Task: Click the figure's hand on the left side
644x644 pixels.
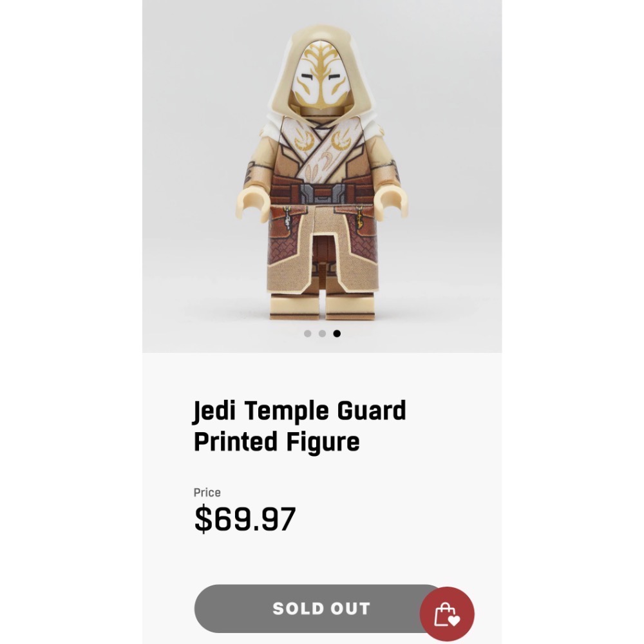Action: point(254,204)
